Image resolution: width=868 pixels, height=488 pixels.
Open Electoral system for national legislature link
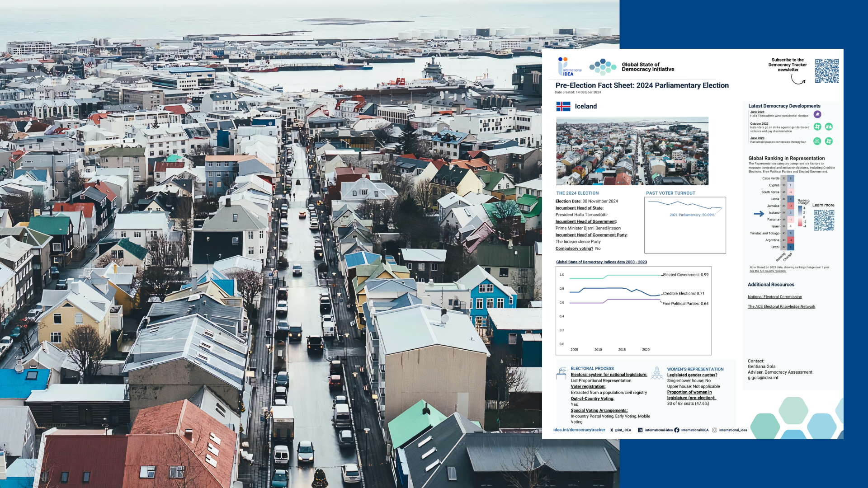(609, 375)
